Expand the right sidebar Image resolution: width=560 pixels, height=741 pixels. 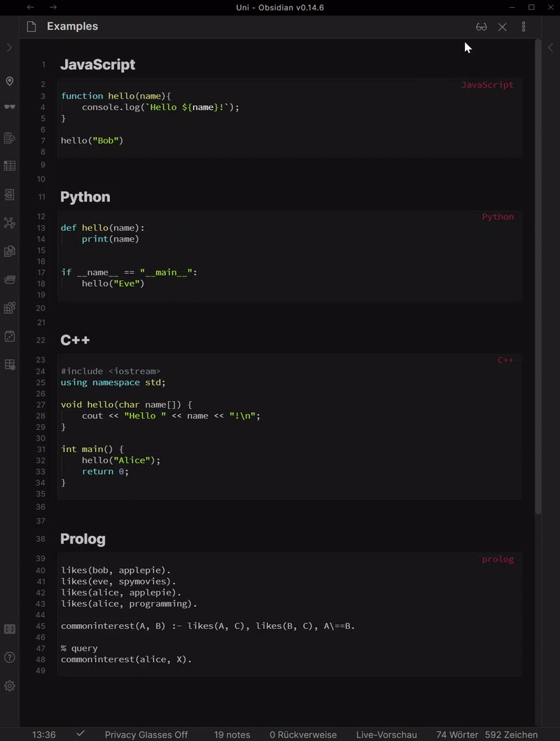pos(550,48)
